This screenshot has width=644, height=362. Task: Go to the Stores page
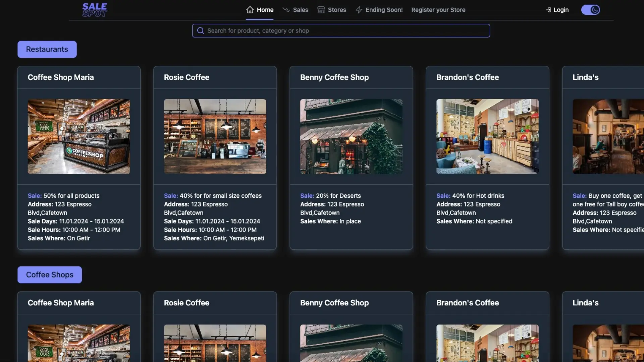coord(337,10)
